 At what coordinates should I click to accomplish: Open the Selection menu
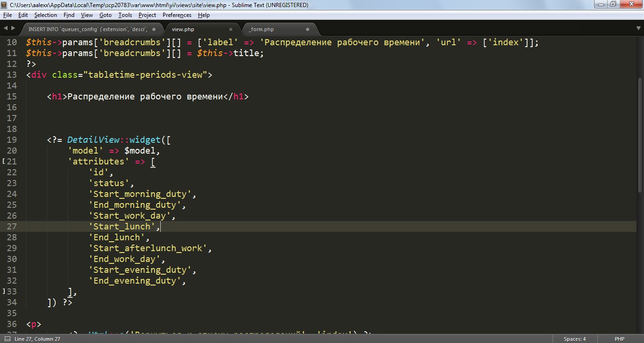46,15
